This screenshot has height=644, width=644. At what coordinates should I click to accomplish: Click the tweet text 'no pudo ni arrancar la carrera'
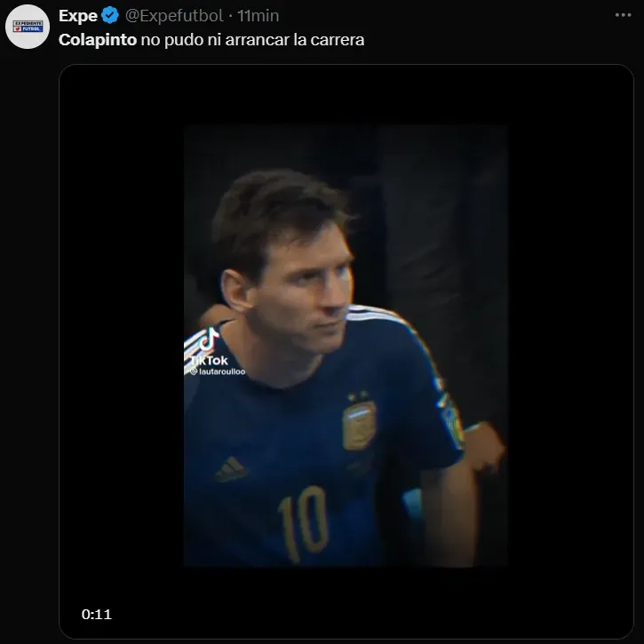251,40
